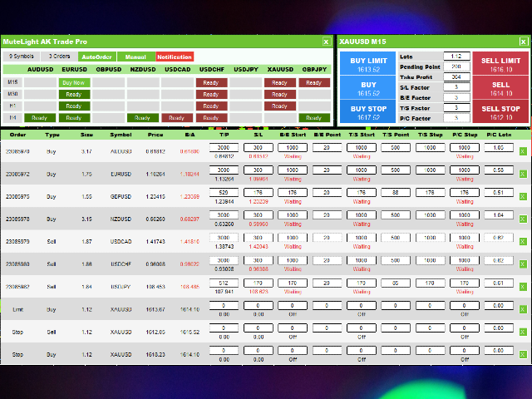Close the XAUUSD M15 panel
Screen dimensions: 532x399
coord(524,42)
